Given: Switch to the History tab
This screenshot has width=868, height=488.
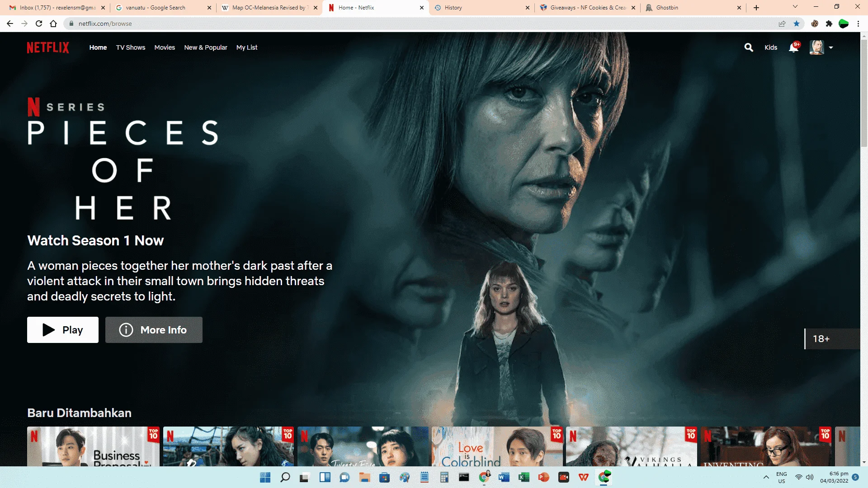Looking at the screenshot, I should click(481, 8).
